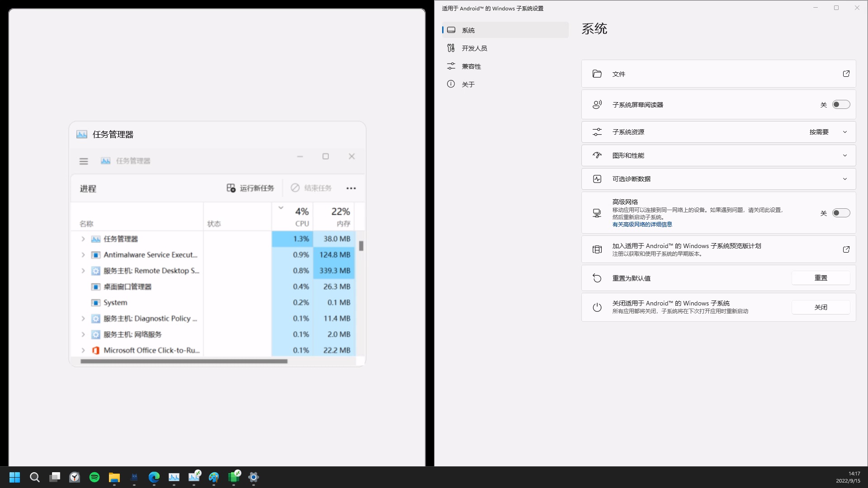Screen dimensions: 868x488
Task: Click the Windows Start button
Action: pyautogui.click(x=14, y=477)
